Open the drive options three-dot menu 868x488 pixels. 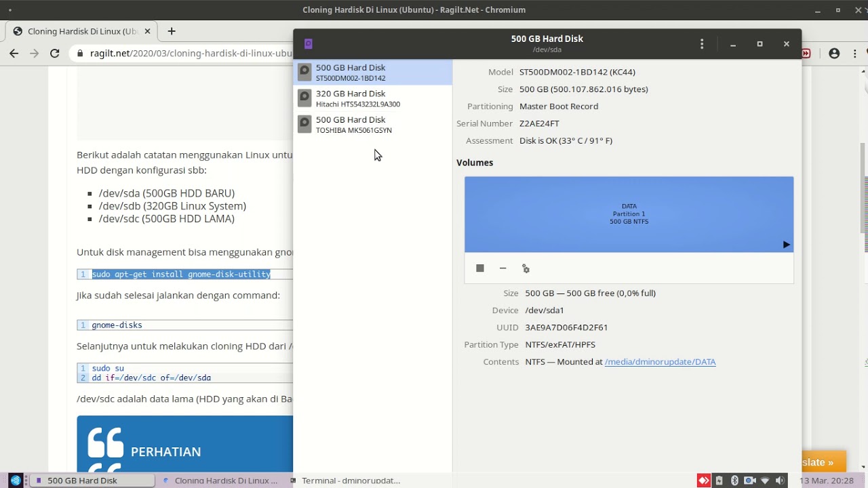point(702,44)
